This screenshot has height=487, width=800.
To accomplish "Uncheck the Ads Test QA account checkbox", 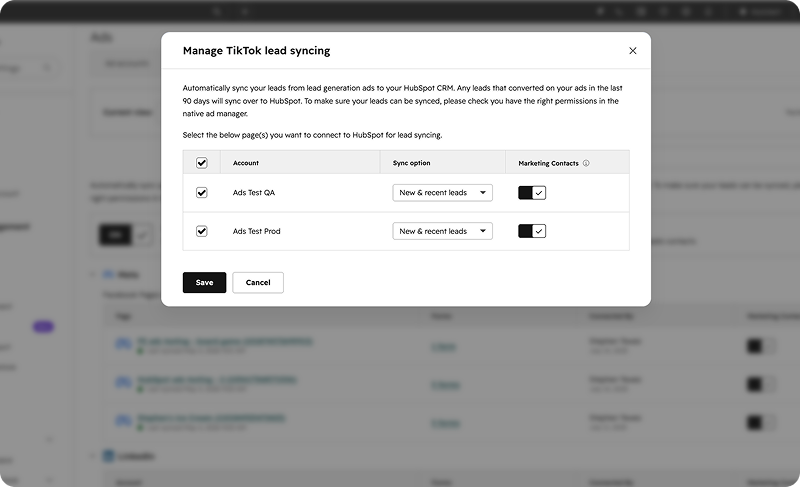I will [x=202, y=192].
